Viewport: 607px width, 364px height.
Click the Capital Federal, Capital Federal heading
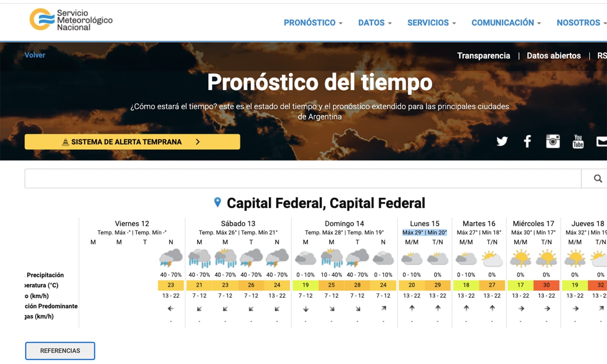pyautogui.click(x=326, y=203)
